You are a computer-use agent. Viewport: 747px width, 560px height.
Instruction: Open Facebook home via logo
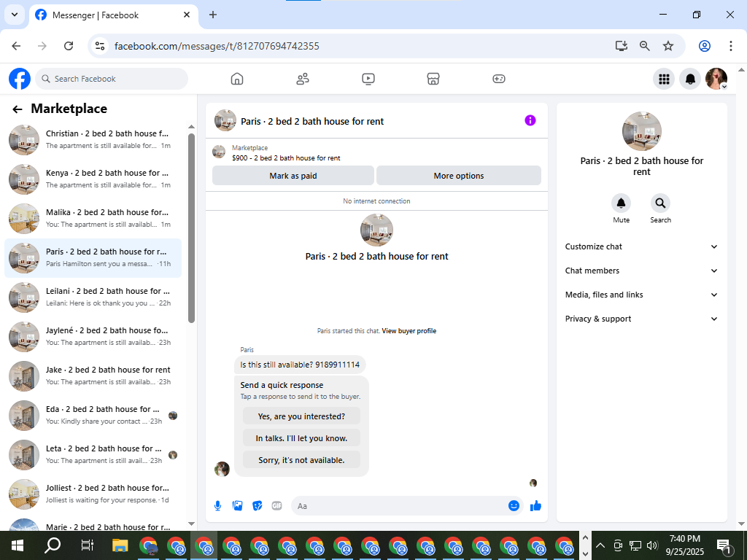(20, 79)
